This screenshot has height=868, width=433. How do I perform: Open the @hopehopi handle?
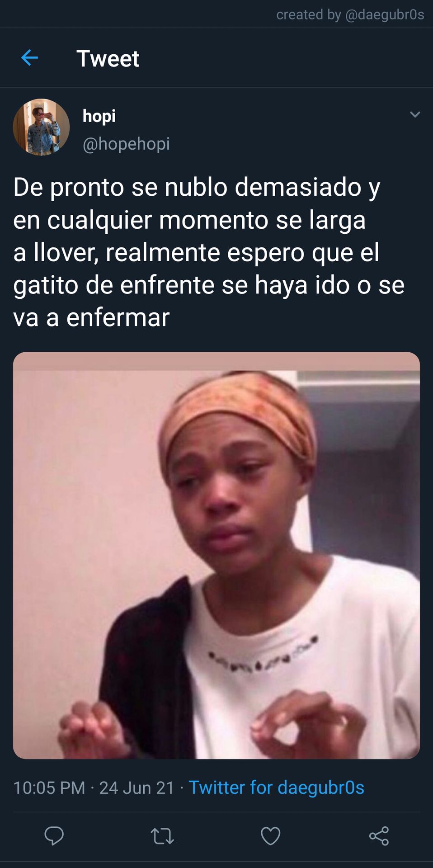click(126, 144)
